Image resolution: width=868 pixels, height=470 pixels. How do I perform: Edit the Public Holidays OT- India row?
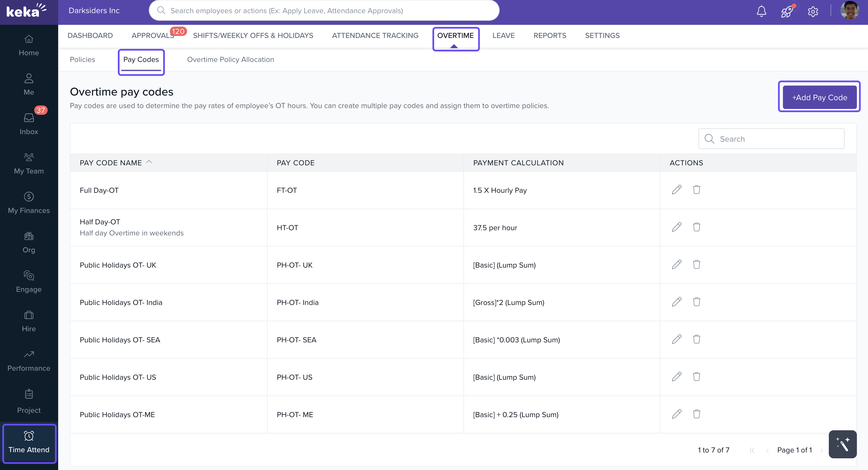pyautogui.click(x=676, y=302)
